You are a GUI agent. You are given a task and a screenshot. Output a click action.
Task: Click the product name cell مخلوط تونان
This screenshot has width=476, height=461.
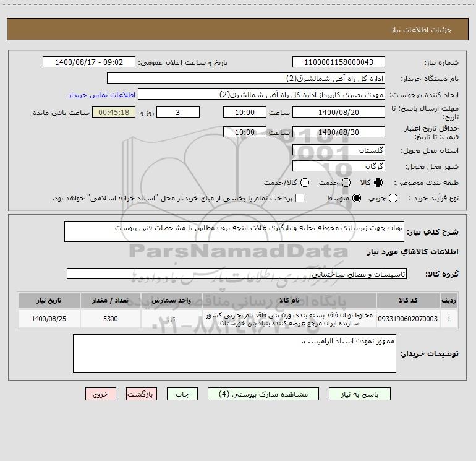pyautogui.click(x=289, y=319)
